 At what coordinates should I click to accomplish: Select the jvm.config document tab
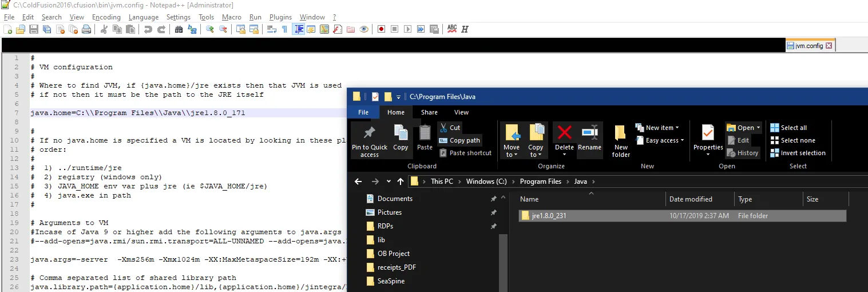click(x=810, y=45)
